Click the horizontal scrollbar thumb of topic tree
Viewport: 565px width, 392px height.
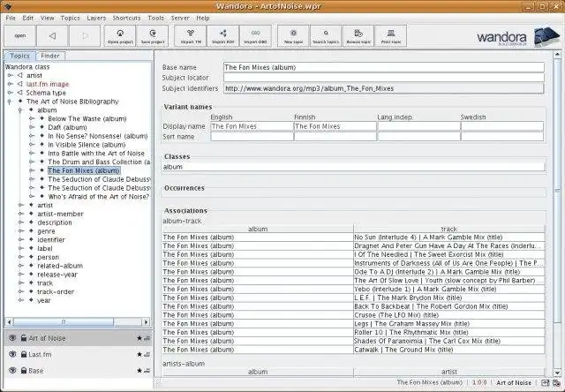[x=63, y=321]
